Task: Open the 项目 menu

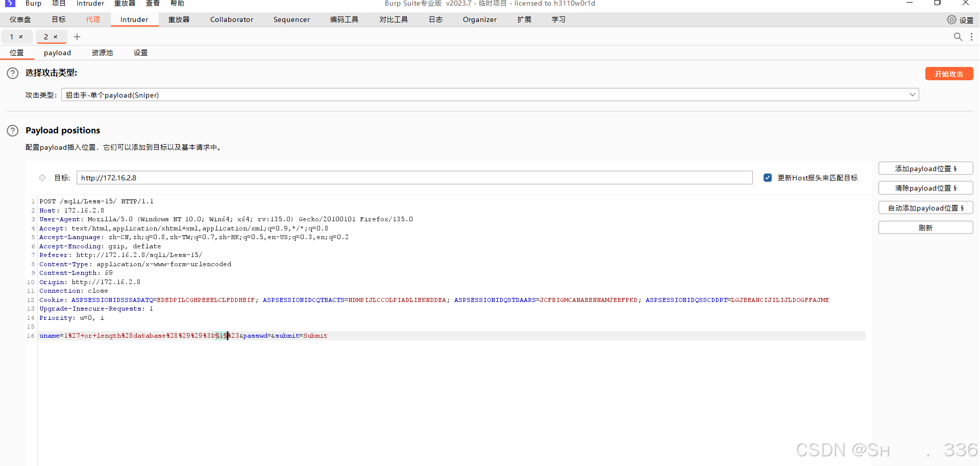Action: [x=59, y=4]
